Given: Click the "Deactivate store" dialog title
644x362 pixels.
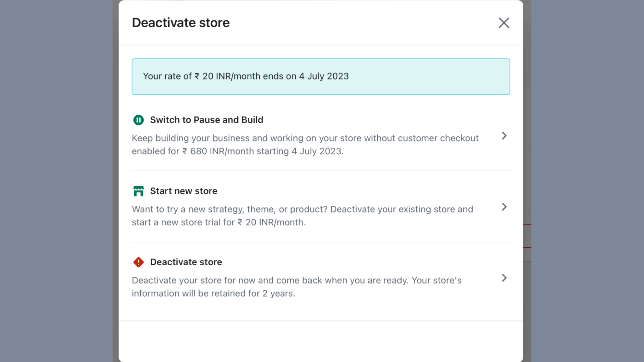Looking at the screenshot, I should pos(181,23).
